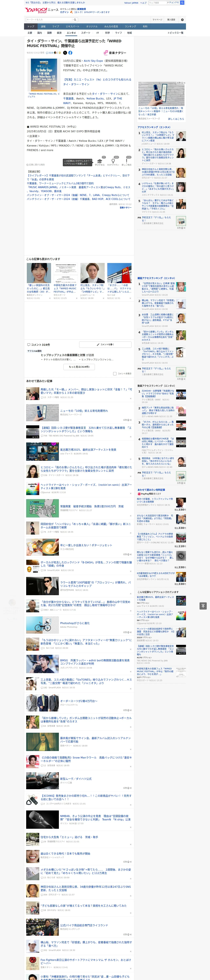The width and height of the screenshot is (210, 980).
Task: Select the 国内 category
Action: pyautogui.click(x=40, y=33)
